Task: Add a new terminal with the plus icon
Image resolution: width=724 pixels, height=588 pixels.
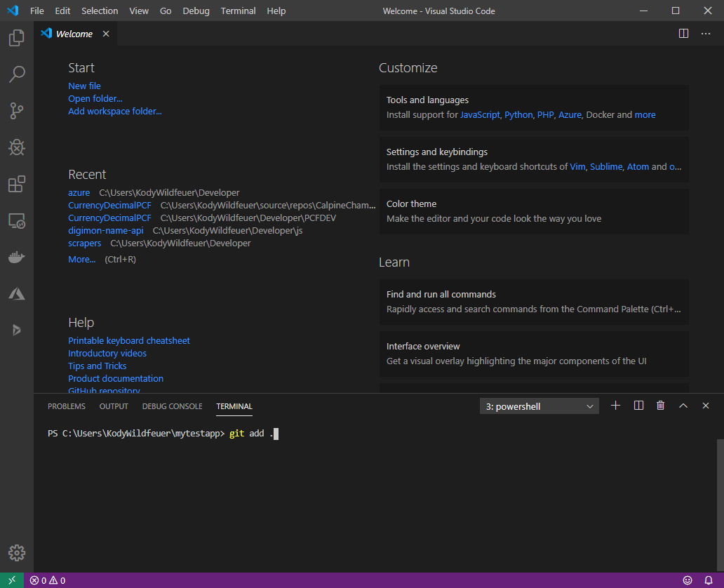Action: pos(615,405)
